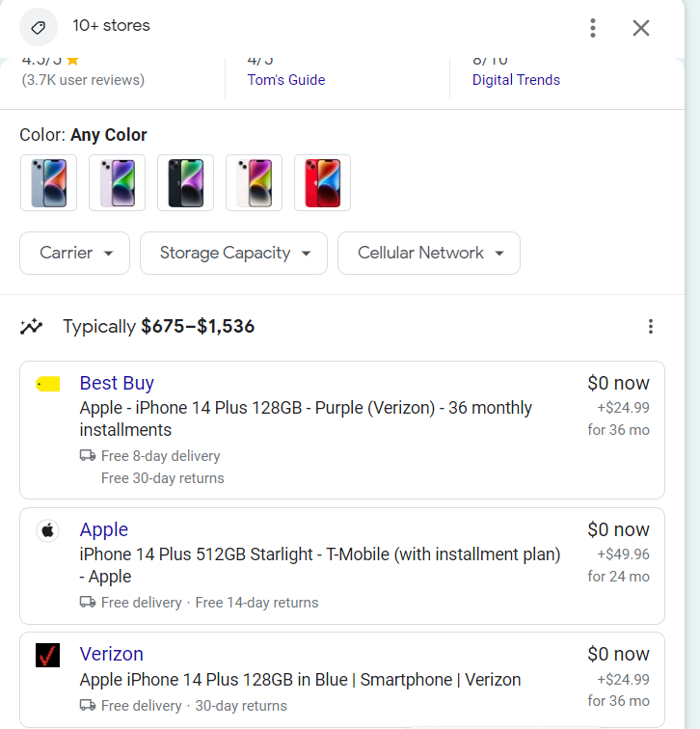700x729 pixels.
Task: Select the red iPhone color swatch
Action: pyautogui.click(x=323, y=182)
